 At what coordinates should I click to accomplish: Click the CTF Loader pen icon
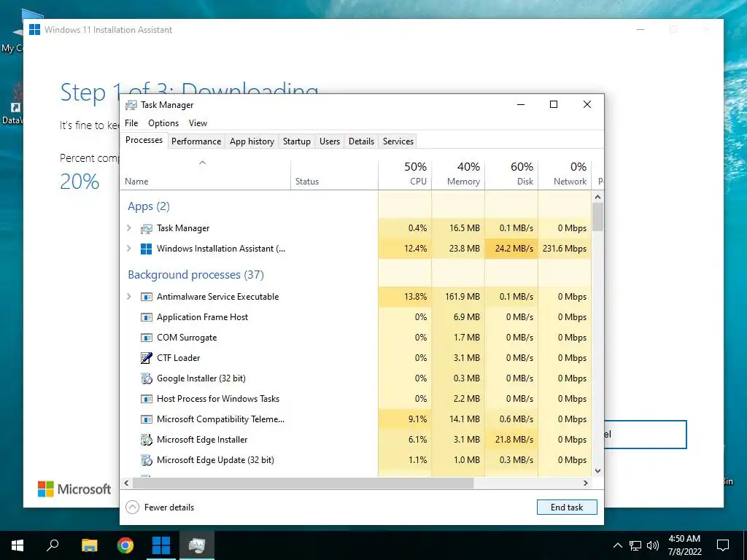pos(146,358)
